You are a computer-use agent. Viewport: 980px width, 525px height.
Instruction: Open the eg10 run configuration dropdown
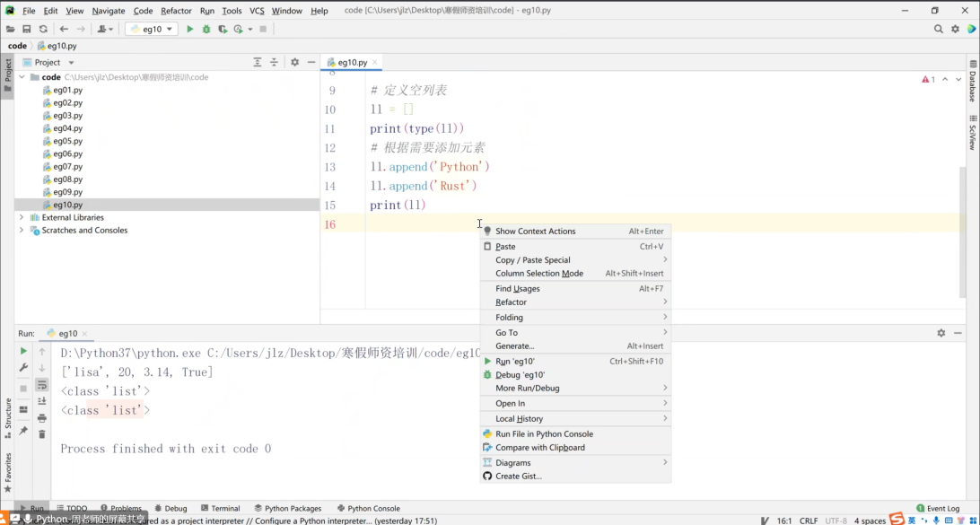152,29
